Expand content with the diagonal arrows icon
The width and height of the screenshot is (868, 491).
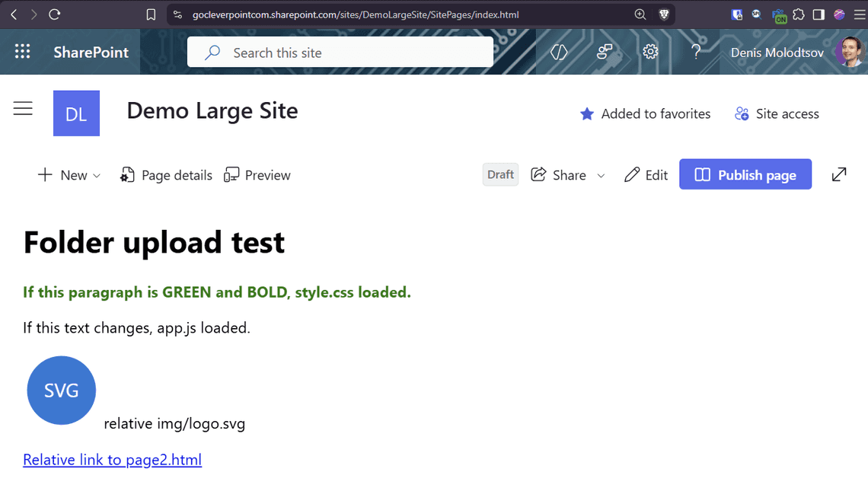pos(839,174)
